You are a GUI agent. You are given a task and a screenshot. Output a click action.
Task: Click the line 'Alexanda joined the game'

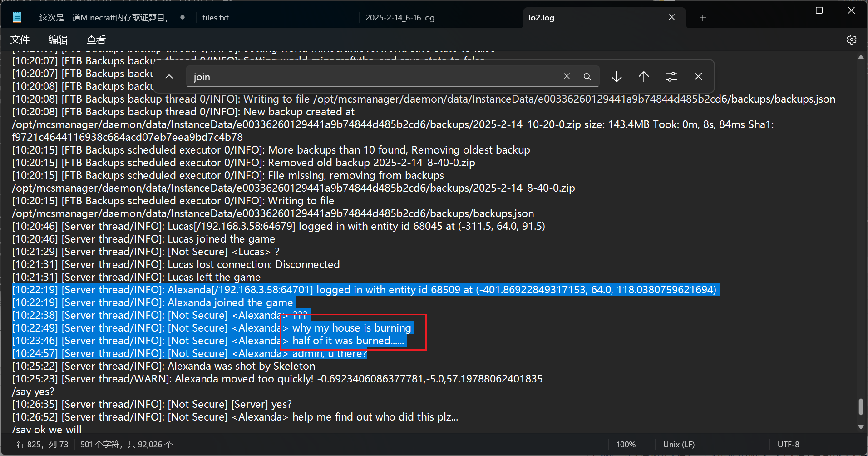pos(153,302)
